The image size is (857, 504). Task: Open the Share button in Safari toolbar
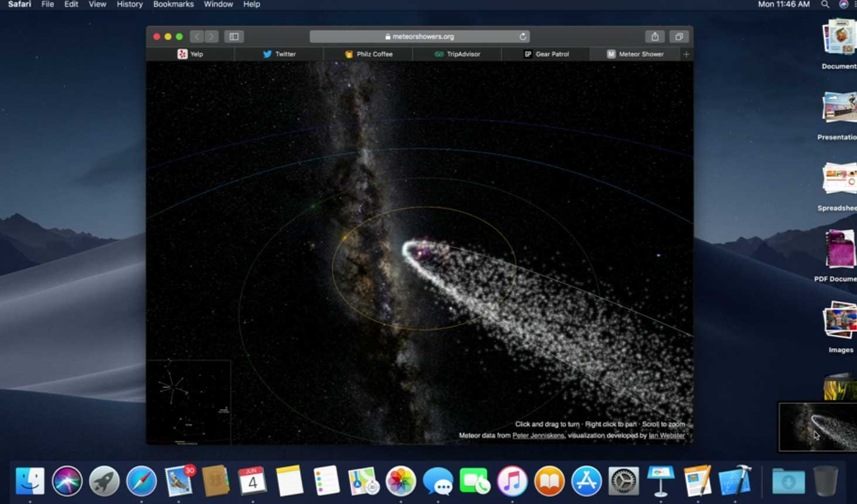pos(655,36)
